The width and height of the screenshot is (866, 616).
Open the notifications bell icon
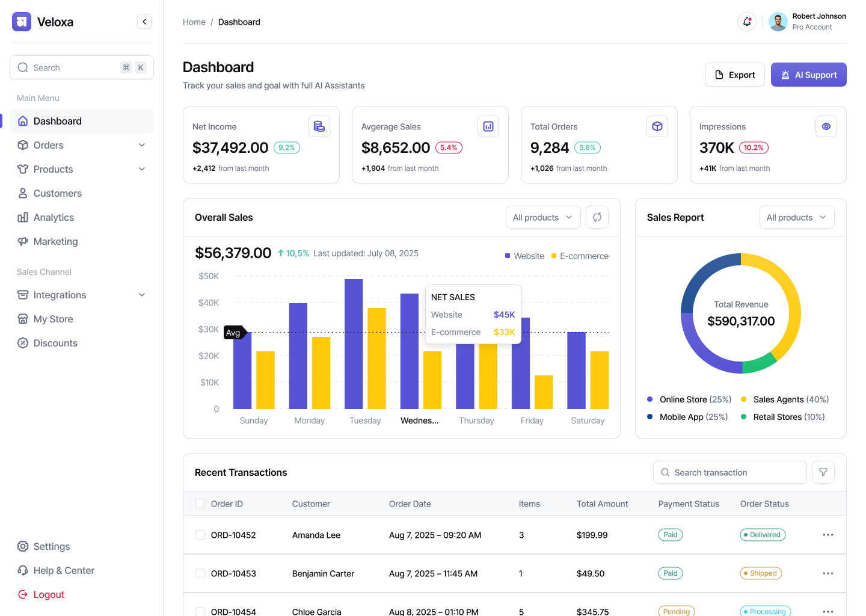[x=746, y=22]
